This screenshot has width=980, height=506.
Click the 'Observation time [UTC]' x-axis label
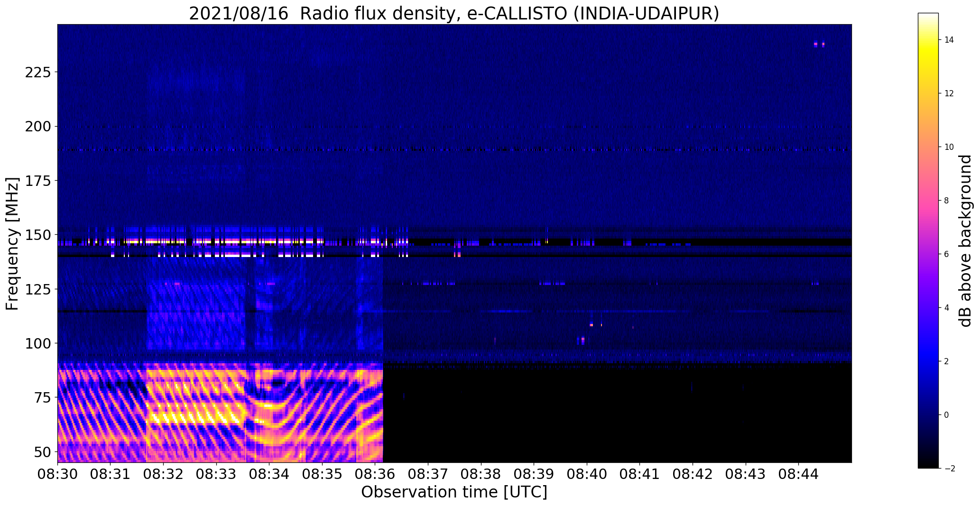(x=454, y=492)
